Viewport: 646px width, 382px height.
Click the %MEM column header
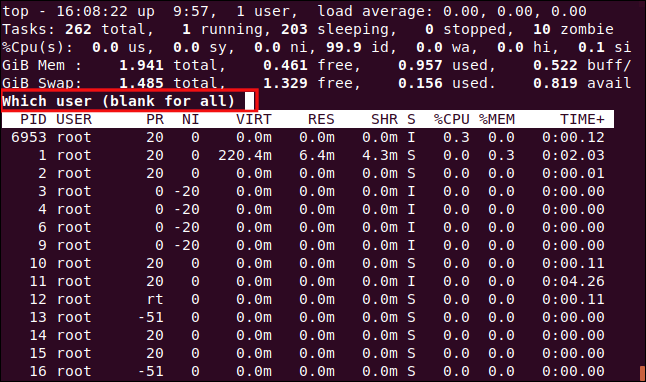496,119
